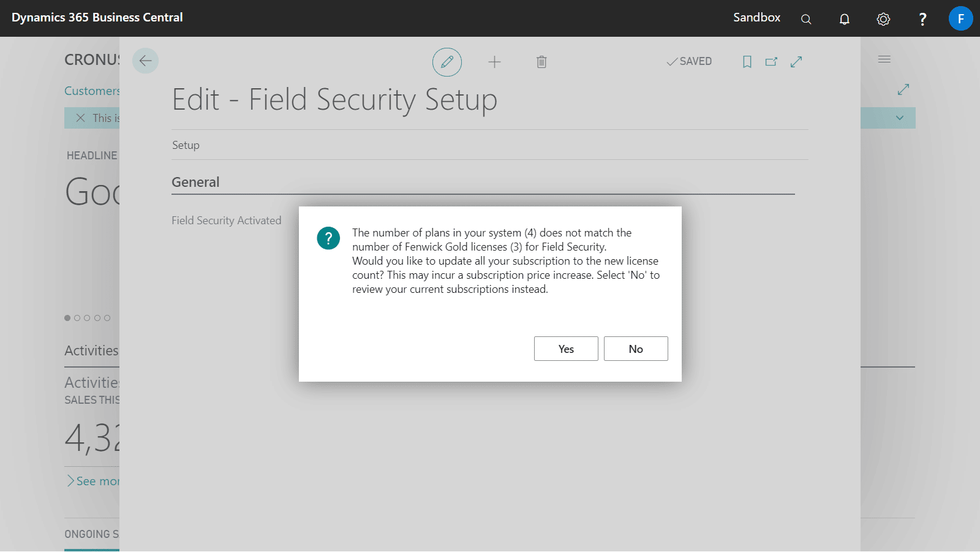Open the search magnifier in the top bar
This screenshot has height=552, width=980.
point(806,19)
